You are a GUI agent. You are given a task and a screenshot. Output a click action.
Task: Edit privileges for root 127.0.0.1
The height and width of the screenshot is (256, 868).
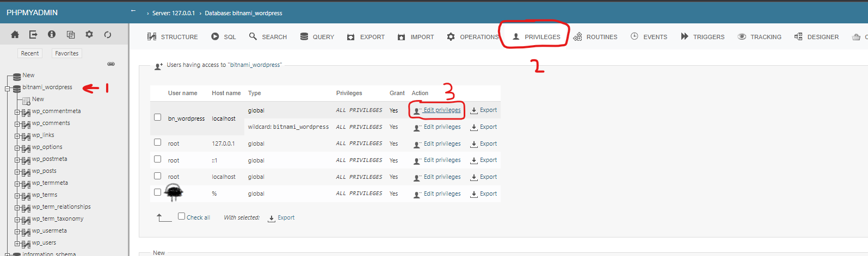tap(437, 144)
